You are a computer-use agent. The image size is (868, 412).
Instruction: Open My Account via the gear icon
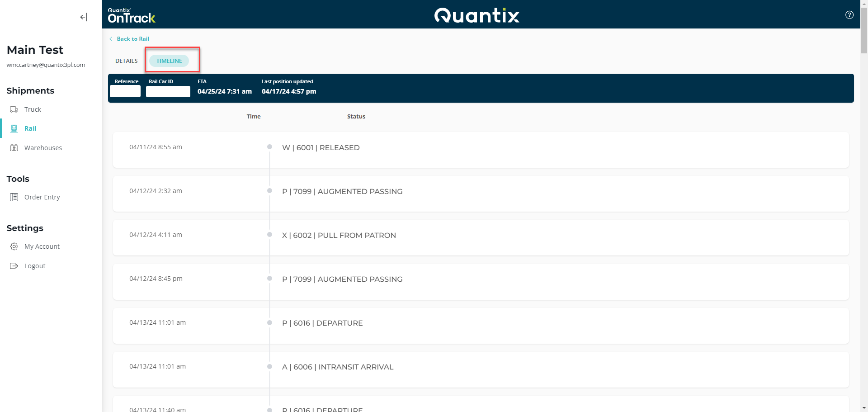pyautogui.click(x=13, y=246)
